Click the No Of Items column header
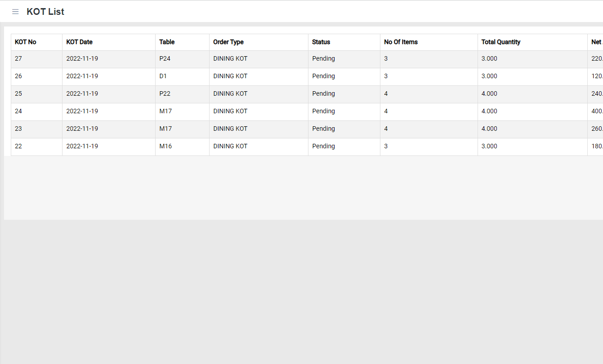The height and width of the screenshot is (364, 603). pyautogui.click(x=401, y=42)
